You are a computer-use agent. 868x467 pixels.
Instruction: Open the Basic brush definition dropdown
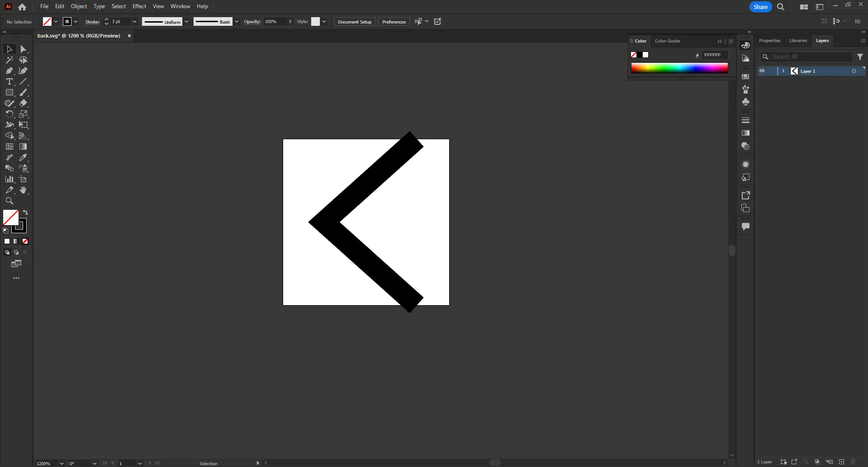237,21
